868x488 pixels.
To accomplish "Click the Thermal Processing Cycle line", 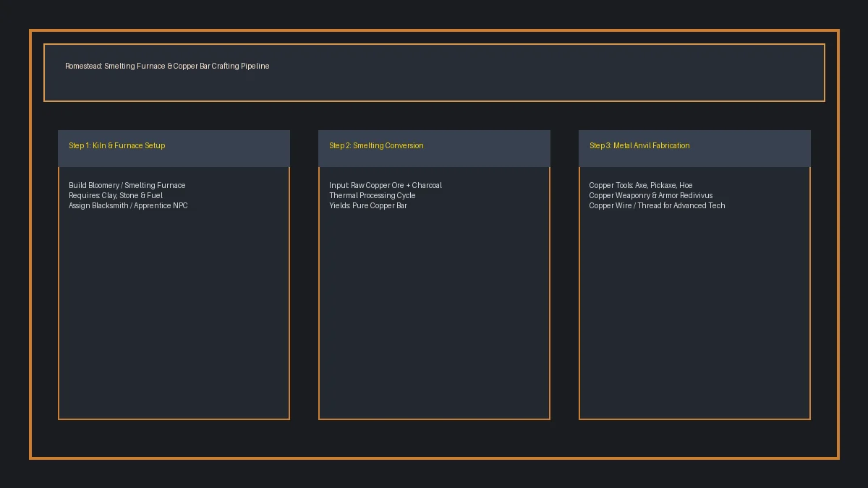I will (373, 195).
